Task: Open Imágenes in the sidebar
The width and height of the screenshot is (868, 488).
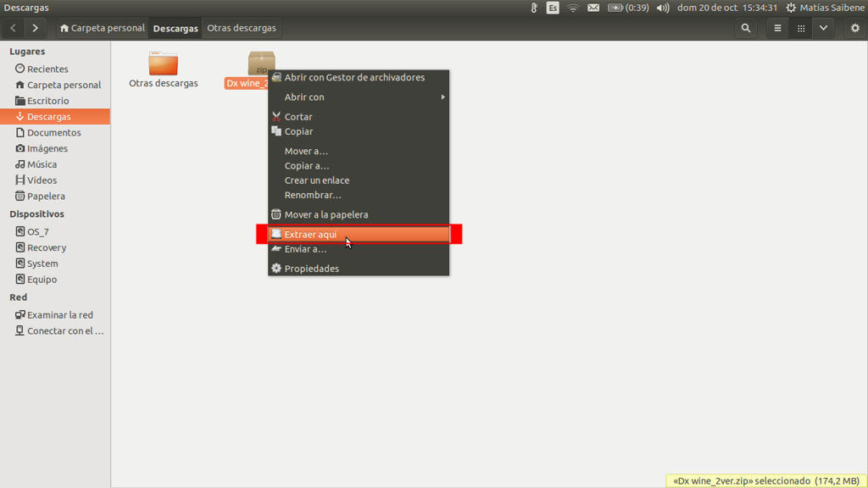Action: tap(55, 148)
